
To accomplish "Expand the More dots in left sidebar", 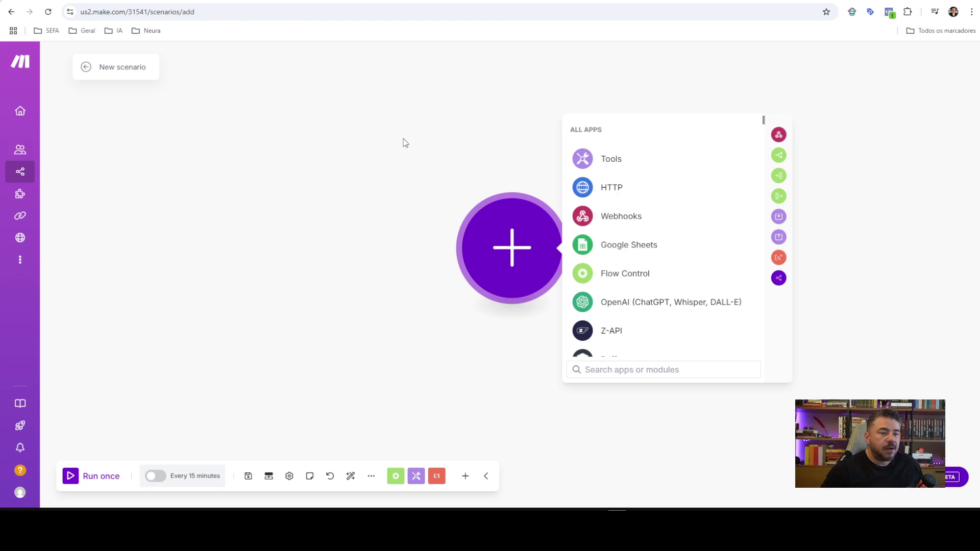I will tap(20, 260).
